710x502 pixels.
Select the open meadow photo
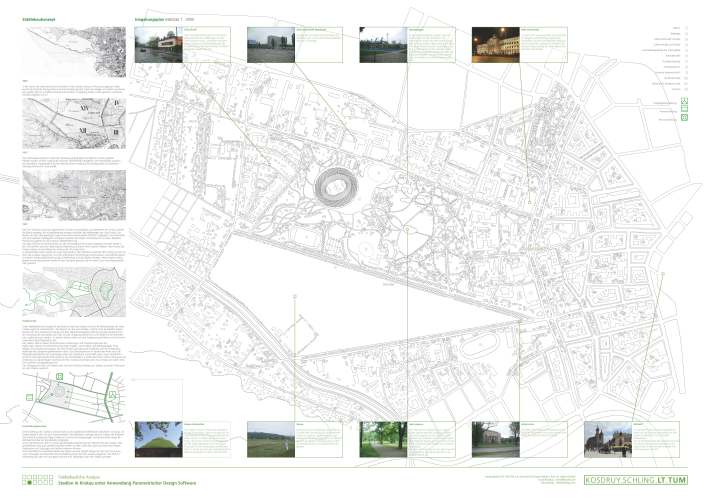(271, 439)
